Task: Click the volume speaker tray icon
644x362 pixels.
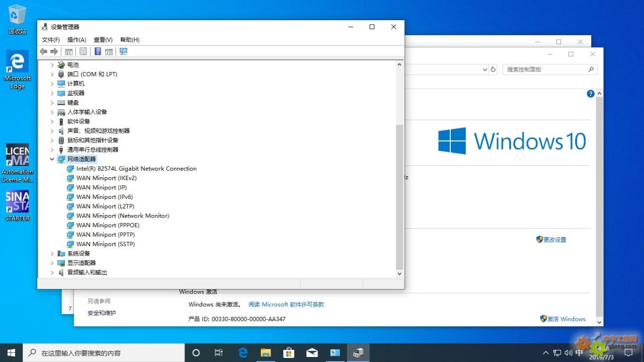Action: click(x=569, y=353)
